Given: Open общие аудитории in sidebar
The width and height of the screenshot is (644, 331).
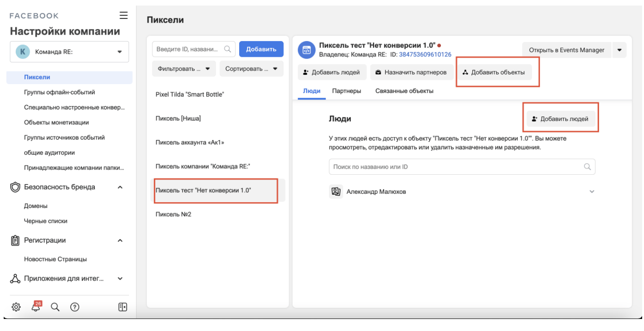Looking at the screenshot, I should pos(50,153).
